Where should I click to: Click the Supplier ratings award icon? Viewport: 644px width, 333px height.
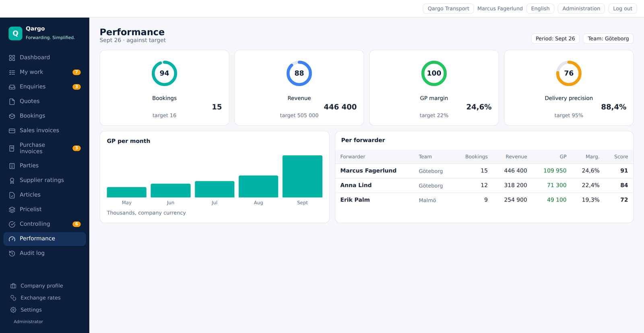point(12,181)
